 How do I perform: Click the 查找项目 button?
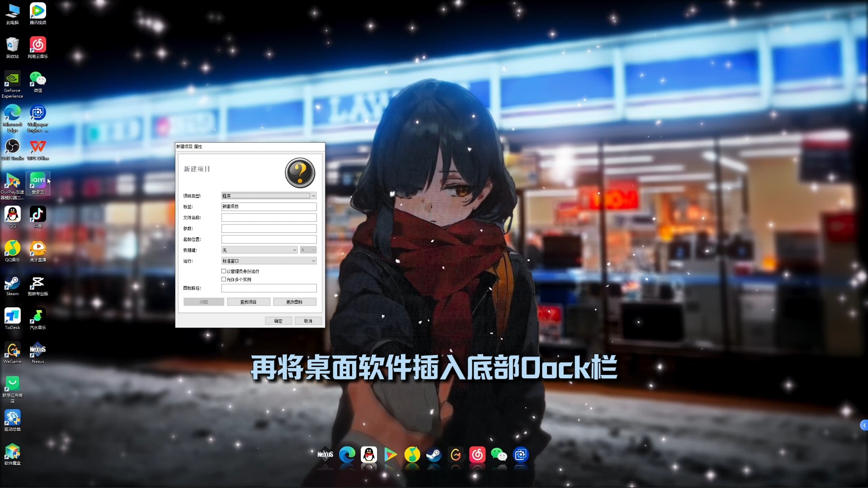coord(248,302)
